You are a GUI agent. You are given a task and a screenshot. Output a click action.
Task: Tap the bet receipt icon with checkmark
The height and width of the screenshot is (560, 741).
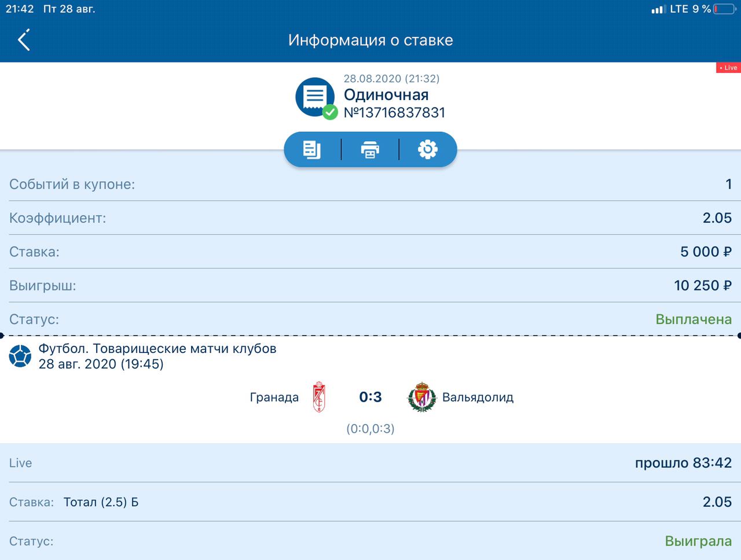pos(316,98)
